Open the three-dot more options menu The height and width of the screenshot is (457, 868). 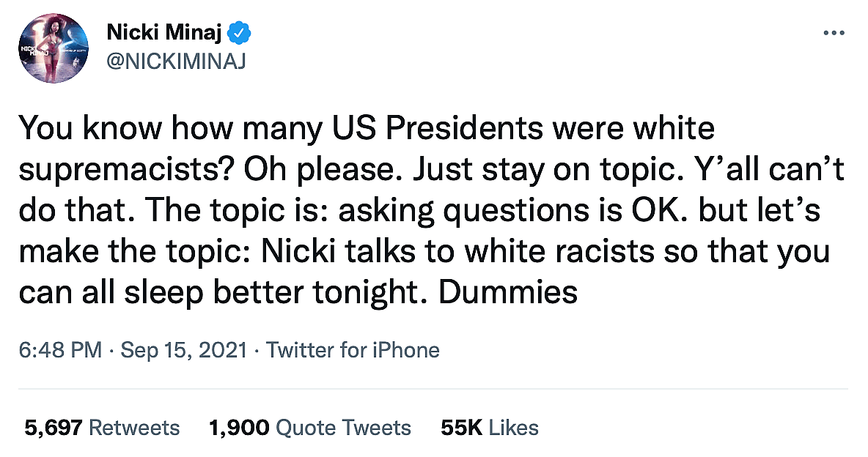coord(834,34)
